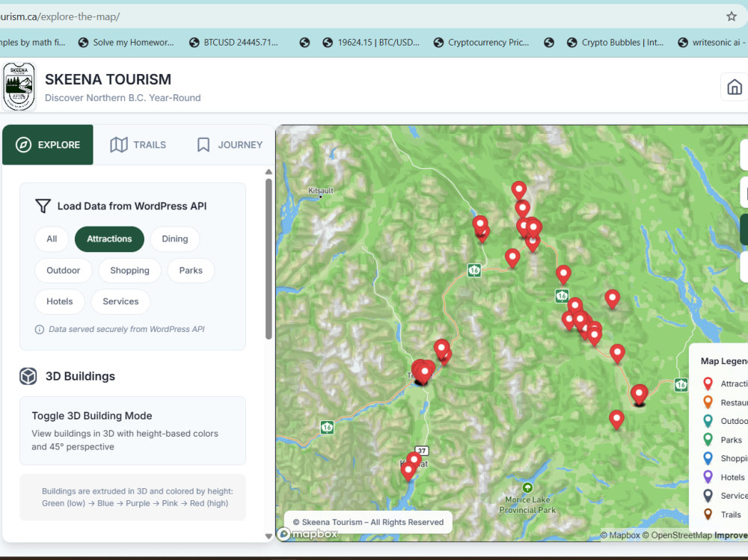Click the northernmost red attraction pin
The image size is (748, 560).
click(519, 189)
